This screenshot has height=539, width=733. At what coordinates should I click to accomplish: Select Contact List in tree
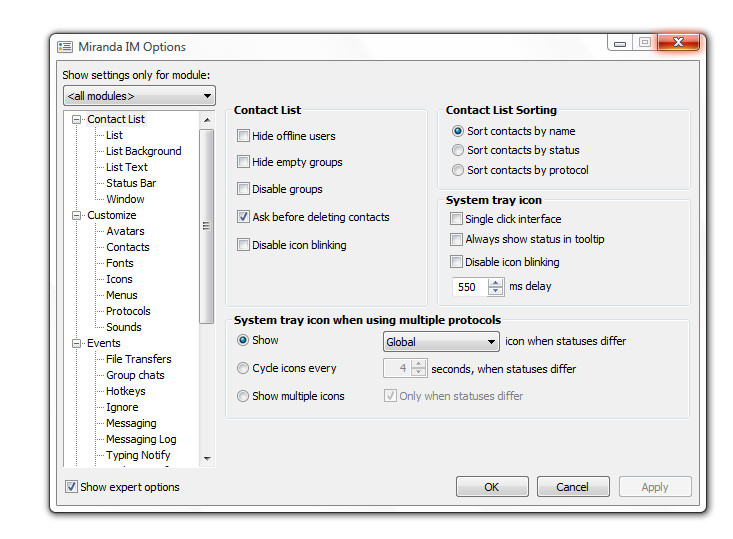[116, 119]
